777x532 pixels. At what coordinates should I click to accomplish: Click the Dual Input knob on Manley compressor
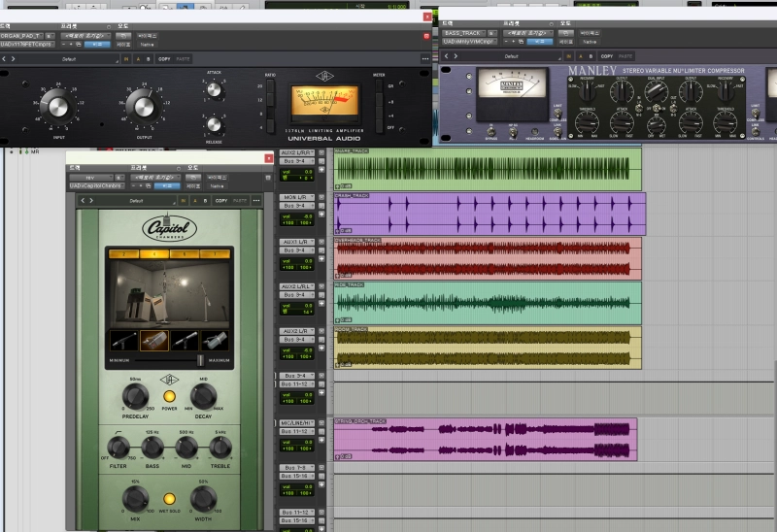[x=656, y=92]
